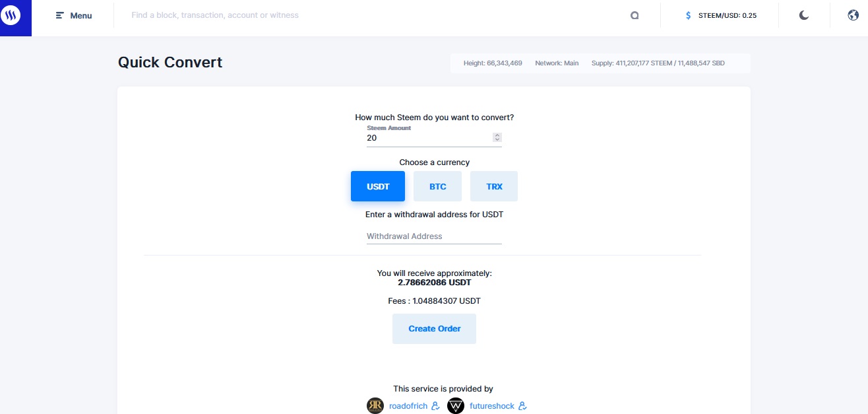This screenshot has width=868, height=414.
Task: Open the Menu hamburger button
Action: coord(74,15)
